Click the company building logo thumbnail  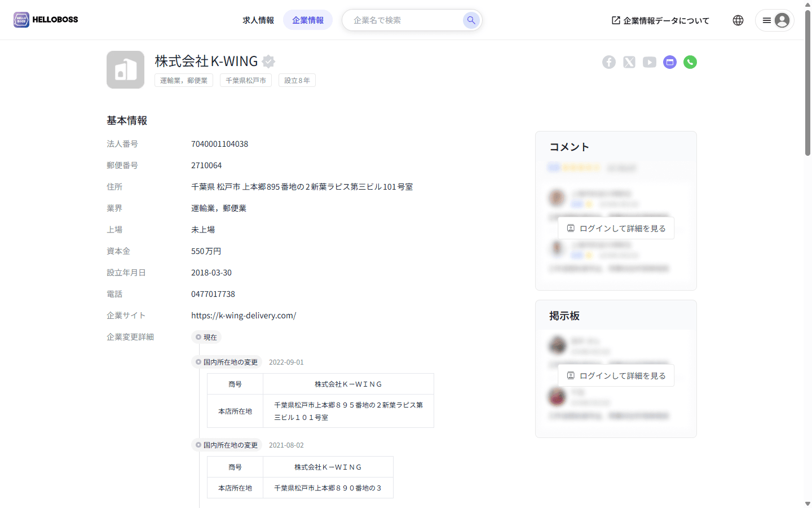pos(126,70)
